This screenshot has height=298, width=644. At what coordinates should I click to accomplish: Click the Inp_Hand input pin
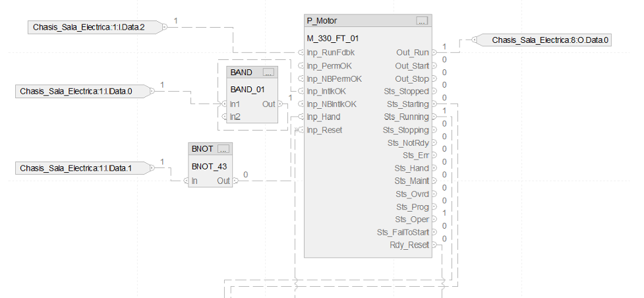coord(301,117)
